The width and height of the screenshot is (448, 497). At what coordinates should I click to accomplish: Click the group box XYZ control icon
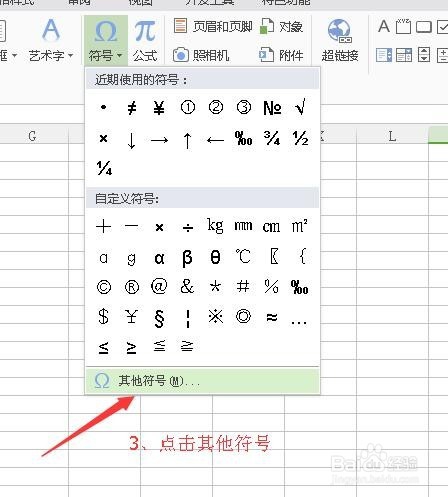click(403, 26)
